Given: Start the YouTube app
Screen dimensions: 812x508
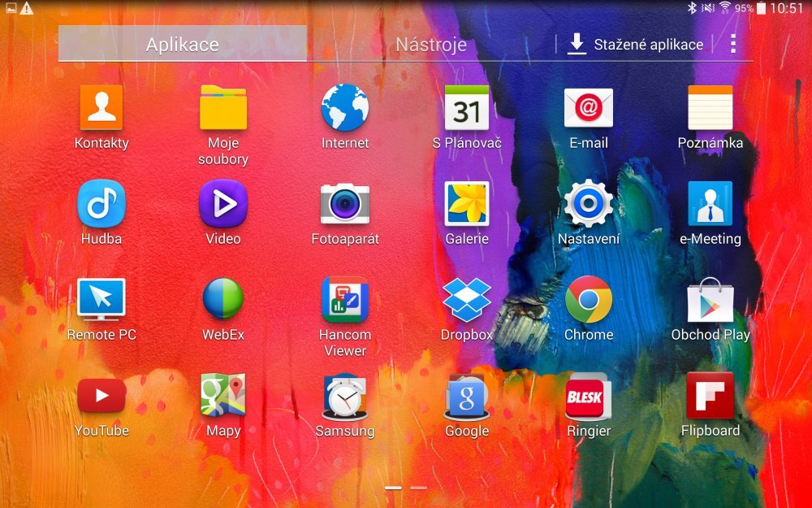Looking at the screenshot, I should click(x=101, y=397).
